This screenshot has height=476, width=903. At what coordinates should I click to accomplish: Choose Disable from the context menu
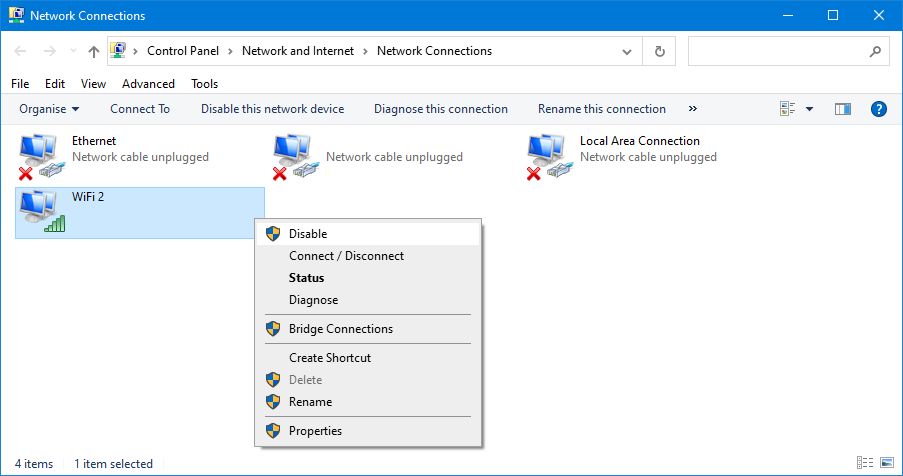308,234
